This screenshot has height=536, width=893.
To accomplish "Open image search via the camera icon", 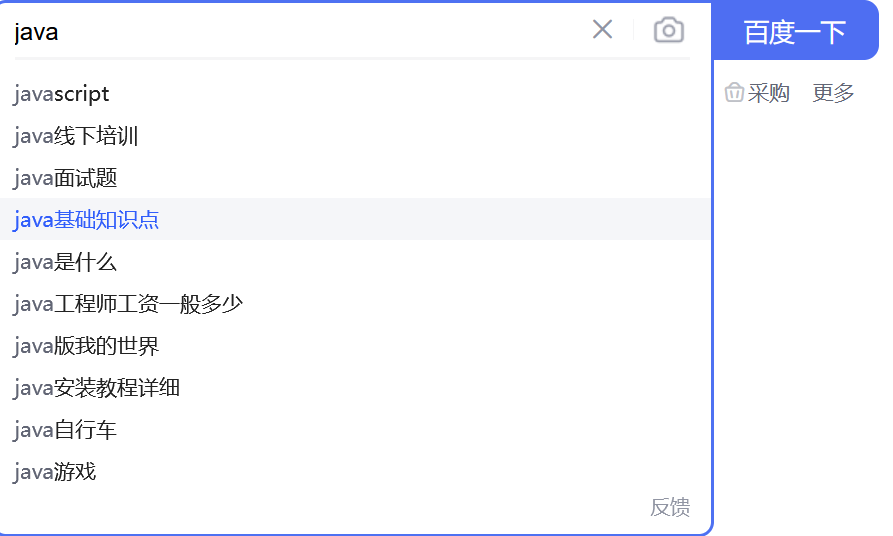I will [668, 30].
